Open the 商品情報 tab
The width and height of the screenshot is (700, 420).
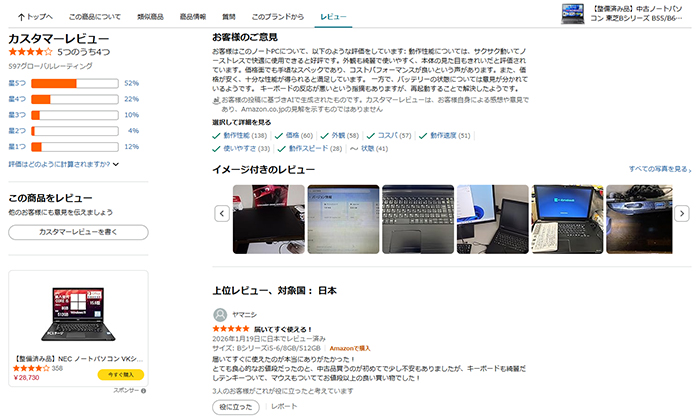(193, 17)
